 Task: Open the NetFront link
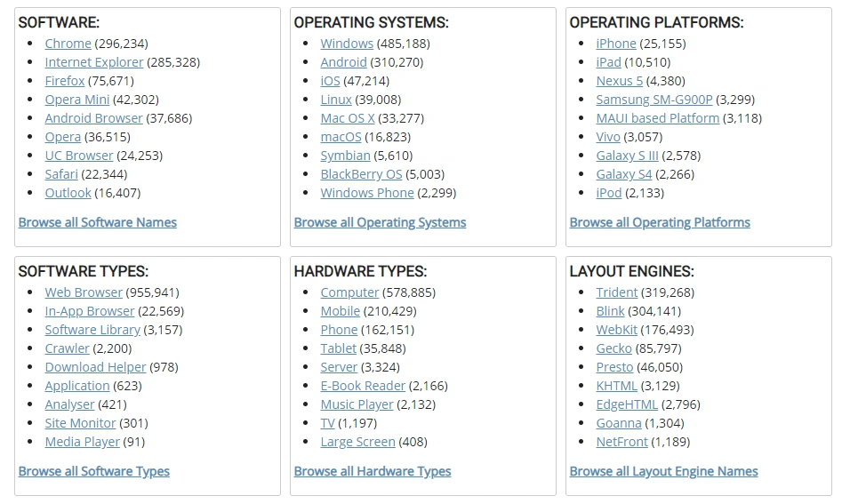621,442
